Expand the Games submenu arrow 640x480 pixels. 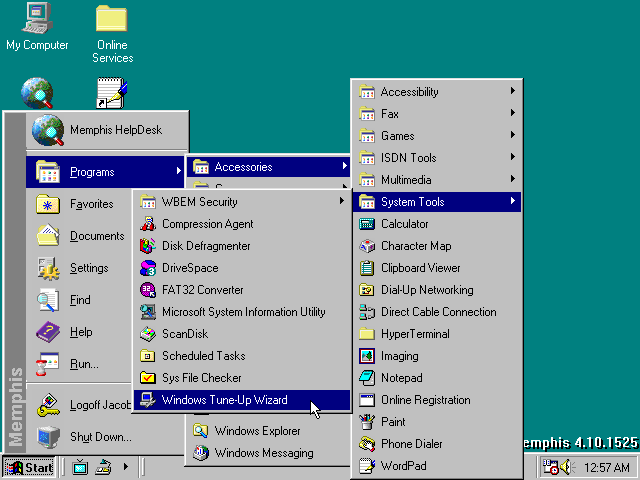[513, 135]
